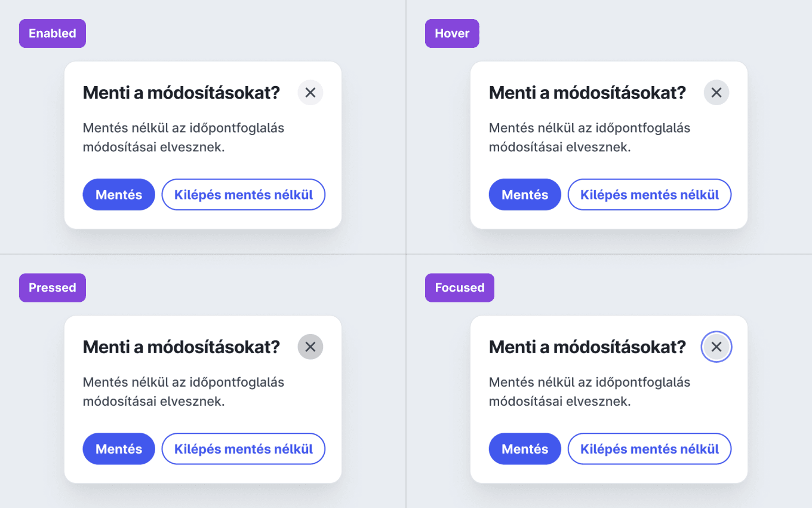This screenshot has width=812, height=508.
Task: Close the dialog in the Hover state
Action: point(716,93)
